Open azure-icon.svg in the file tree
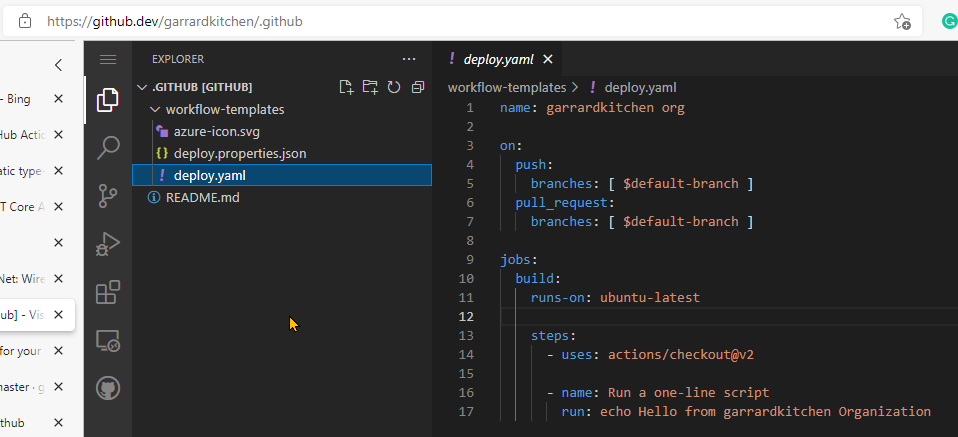 [x=216, y=131]
